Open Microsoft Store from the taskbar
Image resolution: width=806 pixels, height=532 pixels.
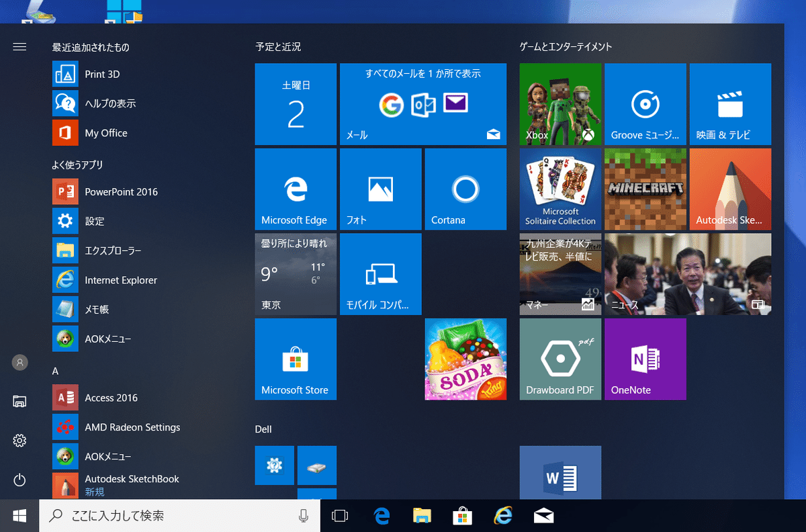tap(462, 516)
